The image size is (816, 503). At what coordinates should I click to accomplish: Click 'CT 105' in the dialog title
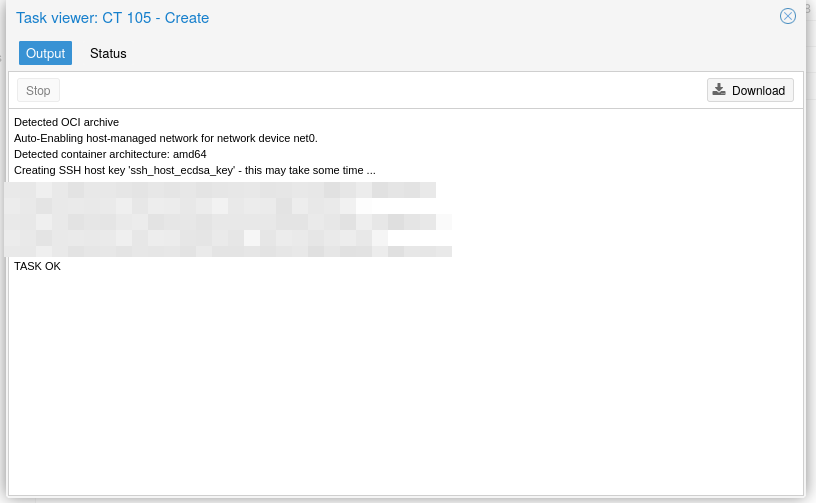[126, 18]
